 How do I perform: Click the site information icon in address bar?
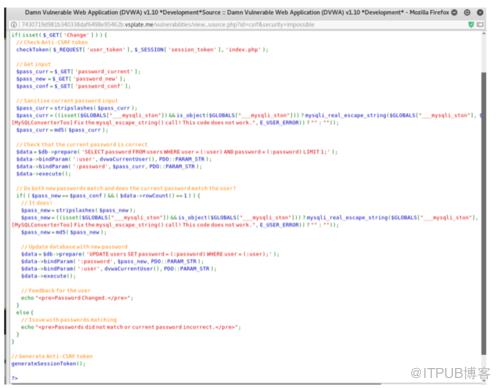(x=14, y=25)
